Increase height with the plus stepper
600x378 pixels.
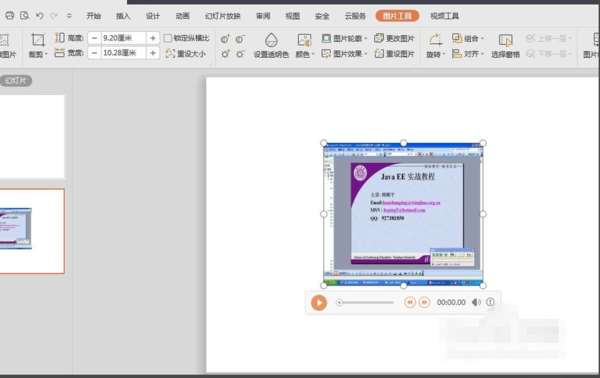153,38
